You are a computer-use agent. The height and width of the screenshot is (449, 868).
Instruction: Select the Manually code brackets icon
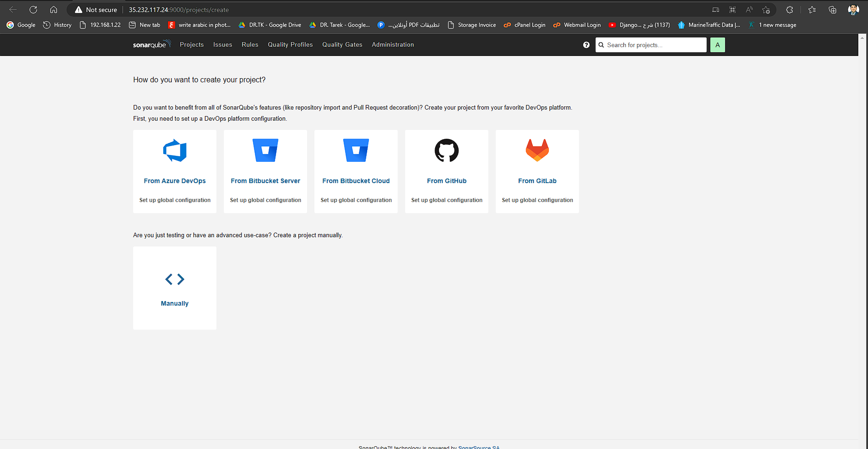174,279
